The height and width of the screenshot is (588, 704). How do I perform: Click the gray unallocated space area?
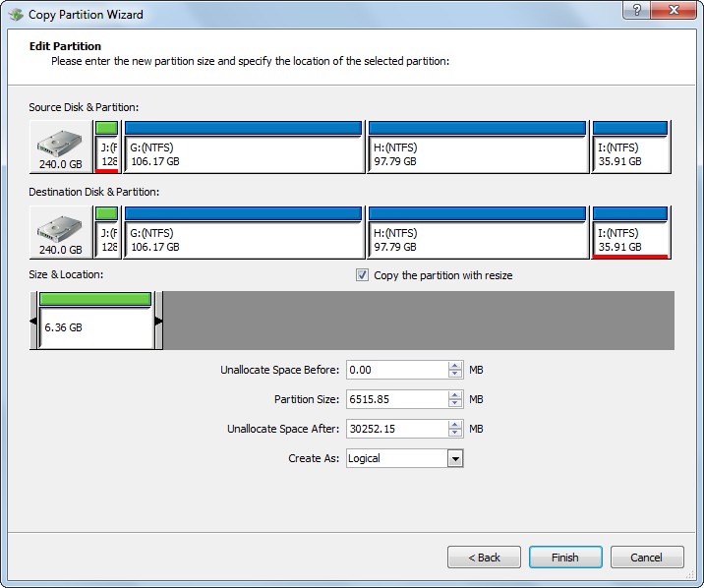[419, 321]
